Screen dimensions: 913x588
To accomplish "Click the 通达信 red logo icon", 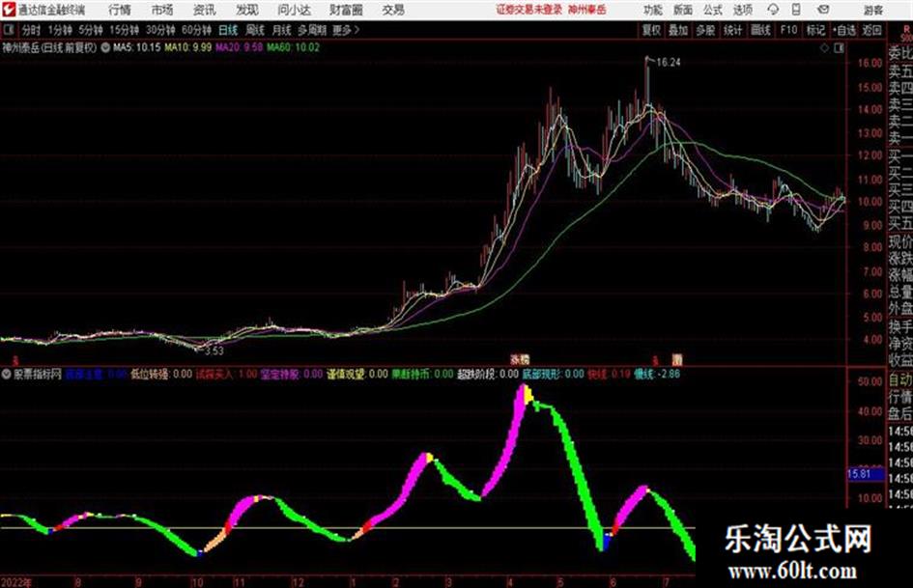I will click(x=9, y=10).
